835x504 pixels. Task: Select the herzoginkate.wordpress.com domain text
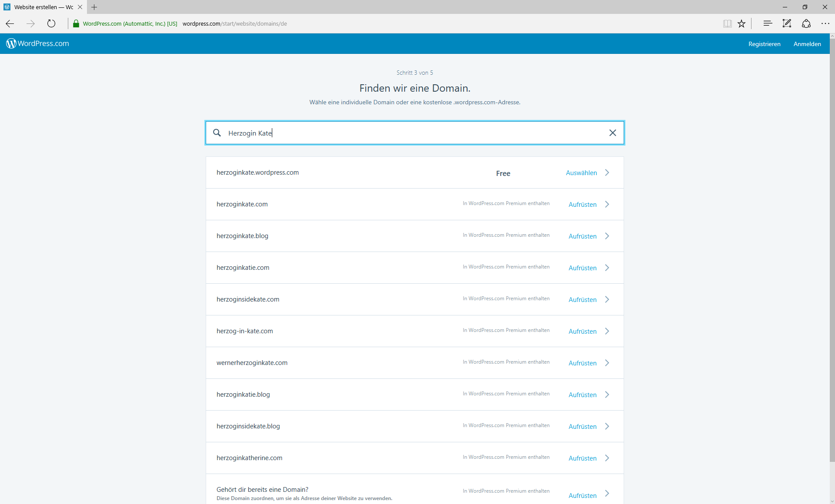pos(257,172)
